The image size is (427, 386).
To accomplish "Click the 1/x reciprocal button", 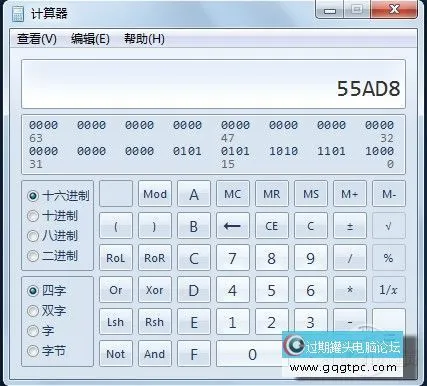I will [x=389, y=290].
